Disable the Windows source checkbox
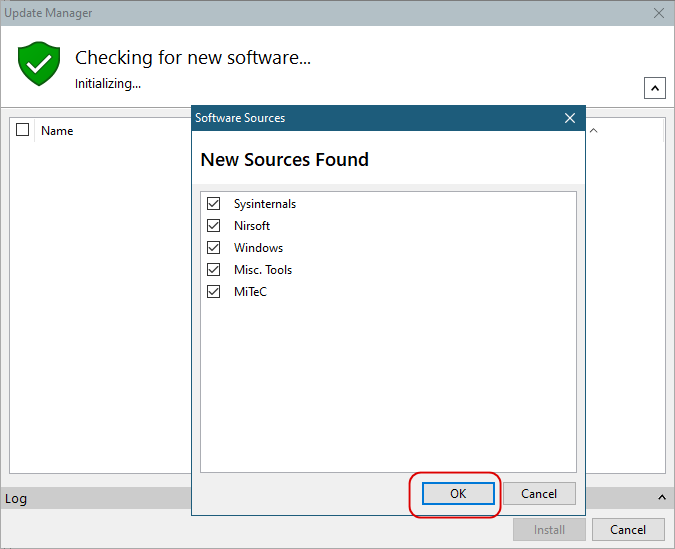This screenshot has height=549, width=675. click(x=214, y=247)
